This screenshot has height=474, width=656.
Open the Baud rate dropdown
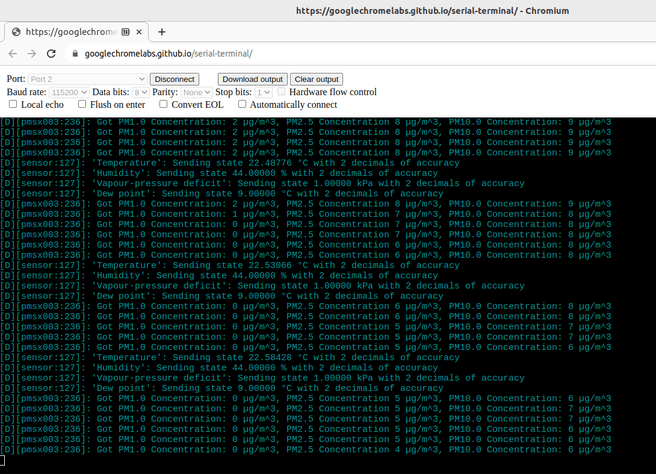[69, 92]
